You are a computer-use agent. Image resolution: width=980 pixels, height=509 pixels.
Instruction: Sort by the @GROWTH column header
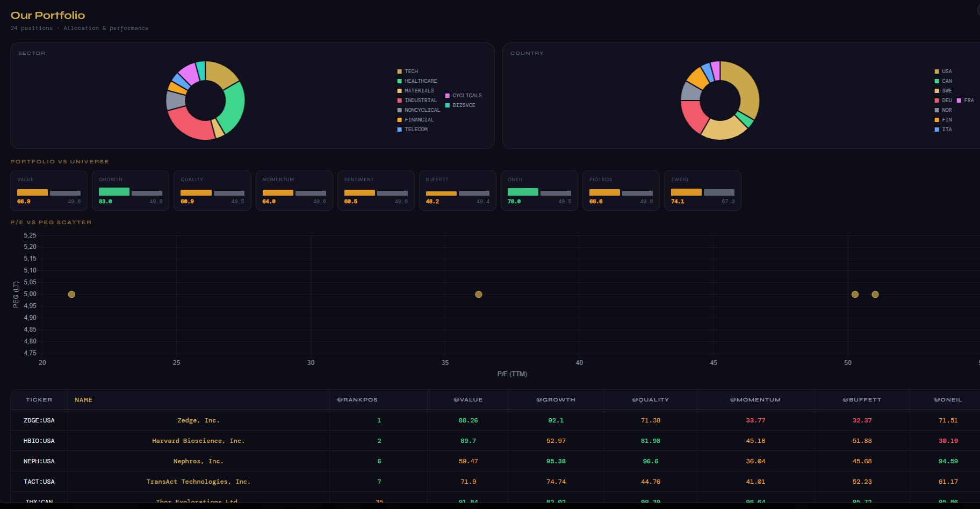(x=556, y=400)
